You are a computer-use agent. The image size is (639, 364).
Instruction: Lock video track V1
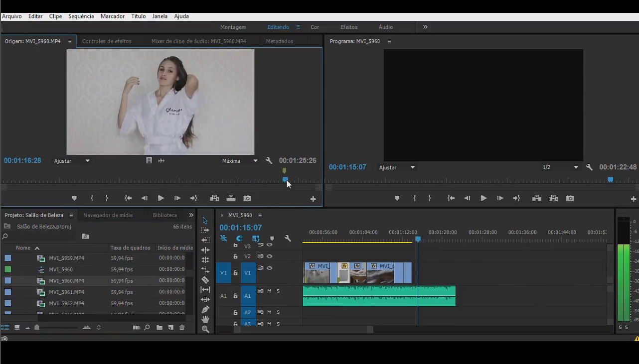pyautogui.click(x=236, y=273)
